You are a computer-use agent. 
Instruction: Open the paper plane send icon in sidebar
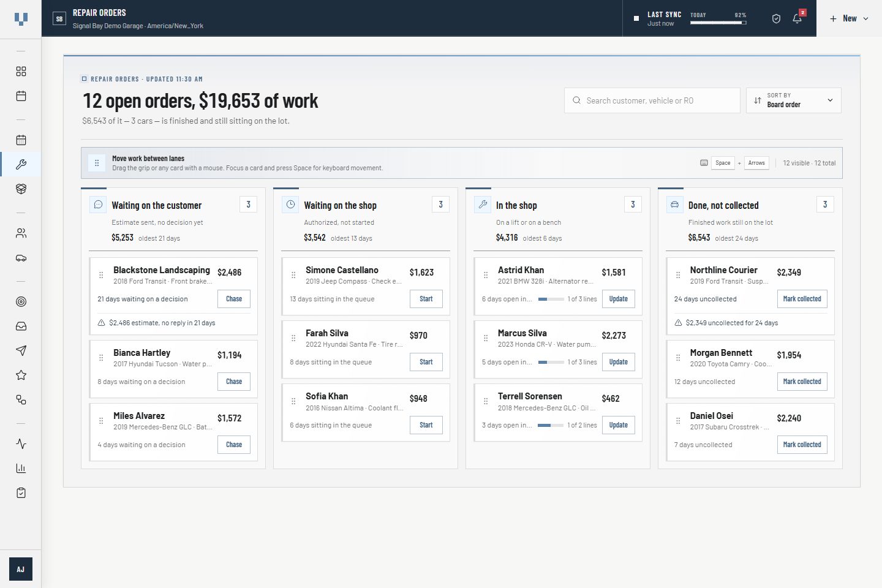[21, 351]
